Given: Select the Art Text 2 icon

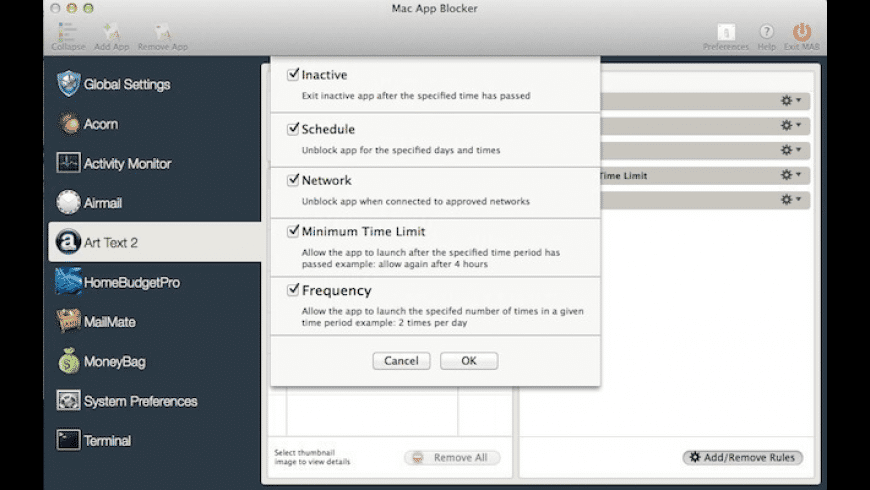Looking at the screenshot, I should pos(68,242).
